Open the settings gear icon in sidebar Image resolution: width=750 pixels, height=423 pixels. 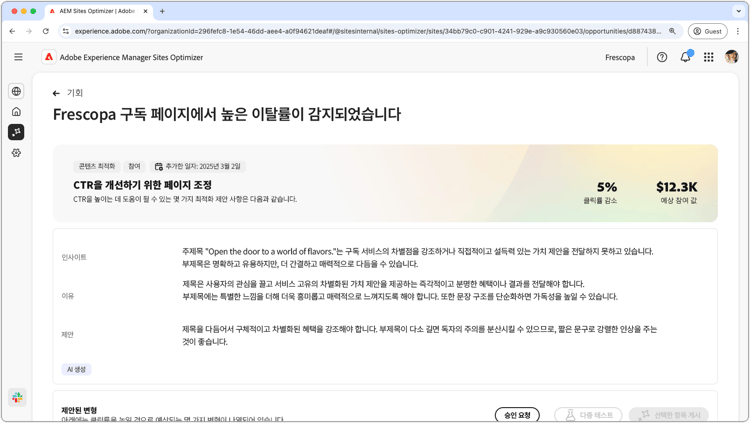pos(16,153)
